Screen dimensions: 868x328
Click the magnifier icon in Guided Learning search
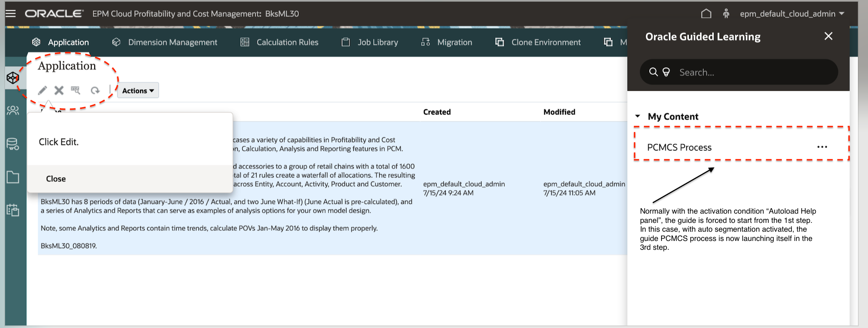[x=653, y=72]
